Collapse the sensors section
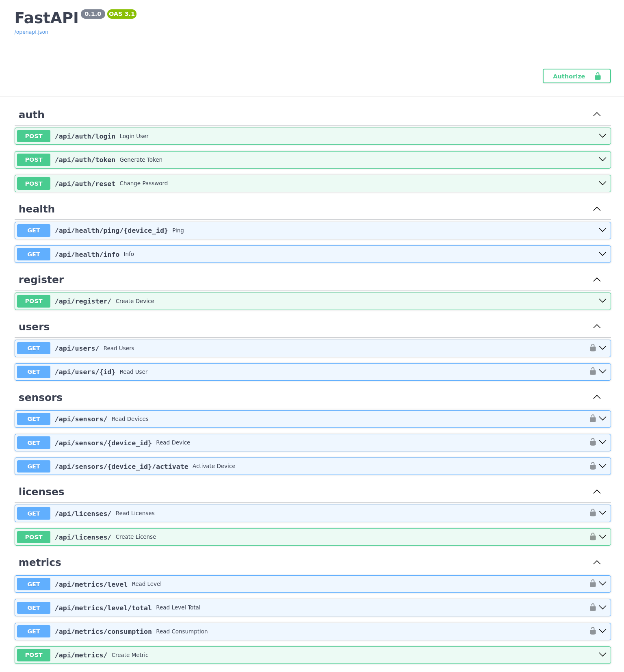 pos(596,397)
